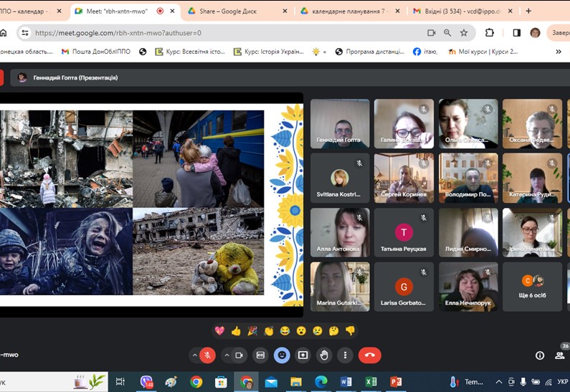Viewport: 570px width, 392px height.
Task: Toggle the camera on or off
Action: click(x=240, y=355)
